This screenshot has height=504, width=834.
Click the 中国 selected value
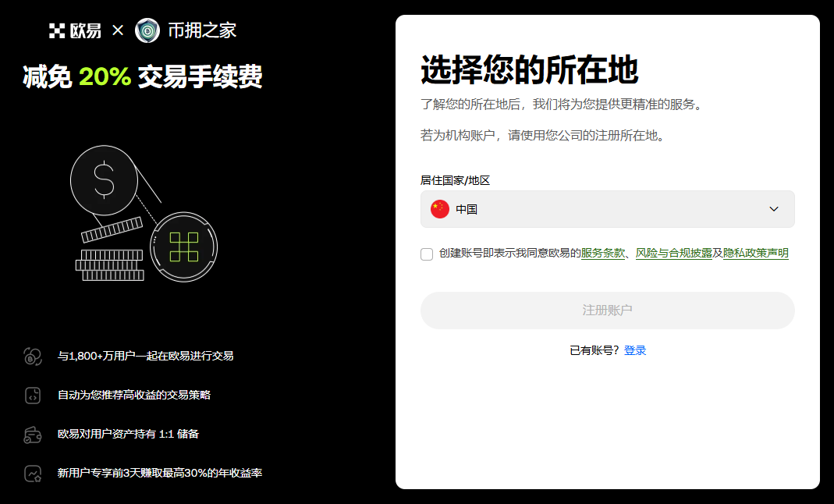click(x=467, y=209)
